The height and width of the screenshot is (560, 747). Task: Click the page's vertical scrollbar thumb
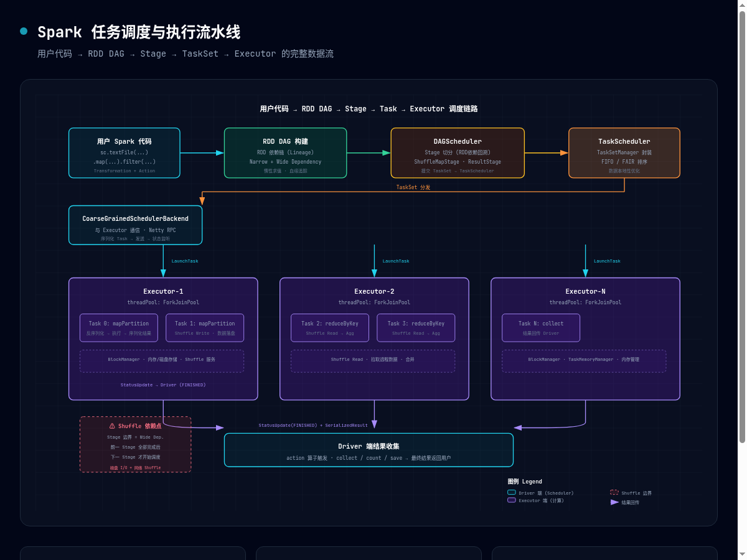point(742,227)
